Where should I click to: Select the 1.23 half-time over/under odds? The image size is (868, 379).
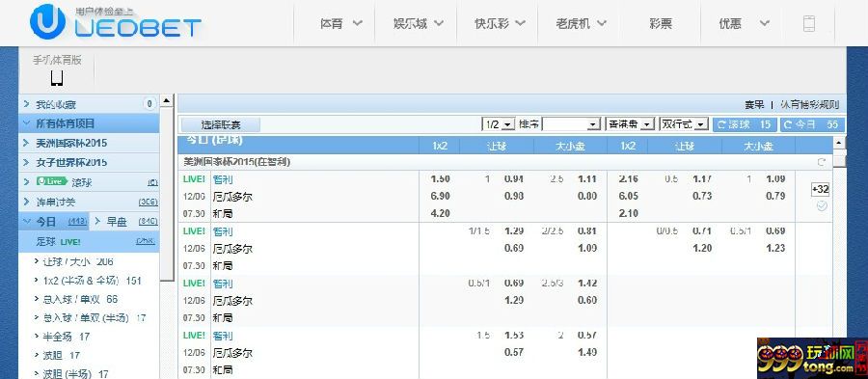click(x=775, y=248)
